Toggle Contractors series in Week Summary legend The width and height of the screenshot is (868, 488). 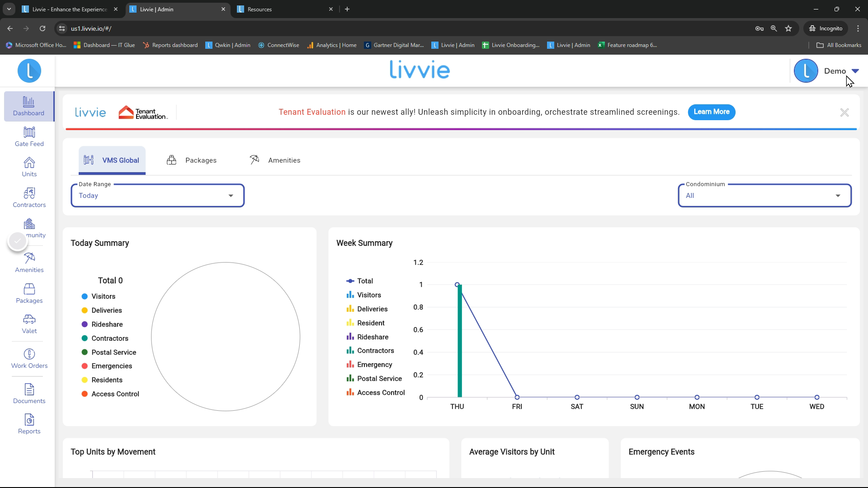click(x=370, y=351)
